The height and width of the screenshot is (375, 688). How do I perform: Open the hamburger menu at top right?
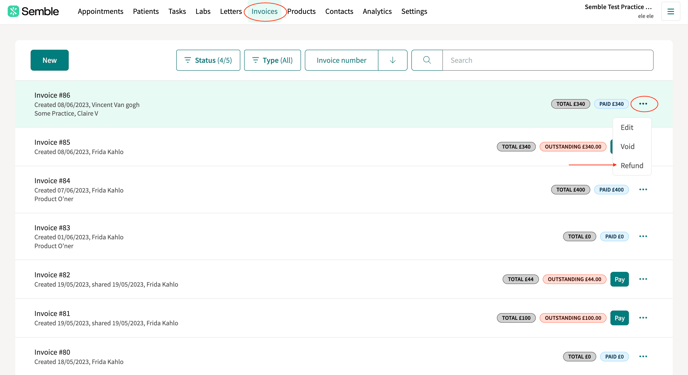point(670,12)
